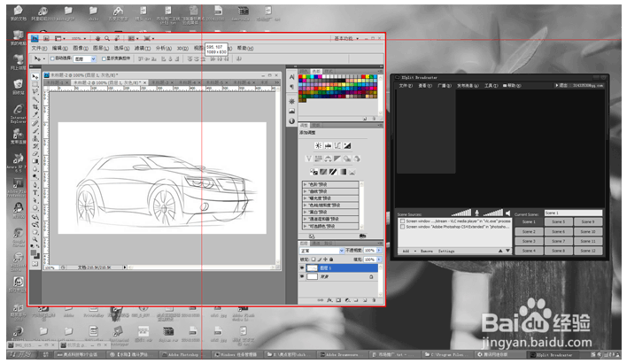Add a Levels adjustment
This screenshot has width=627, height=364.
tap(328, 145)
